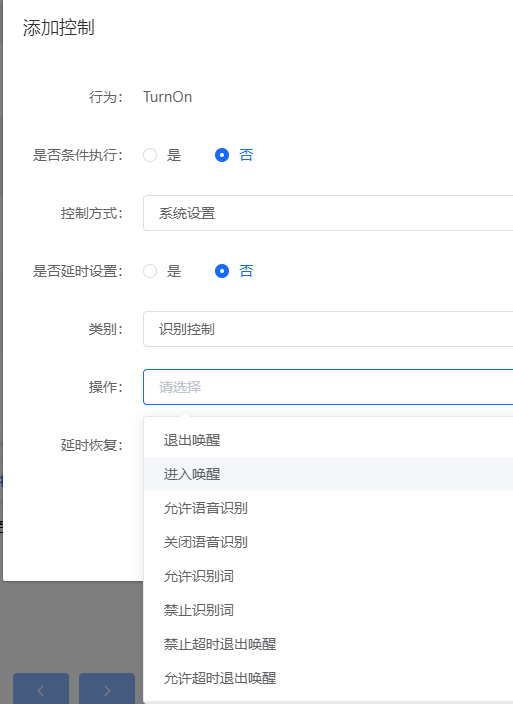
Task: Open the 类别 dropdown showing 识别控制
Action: click(x=328, y=329)
